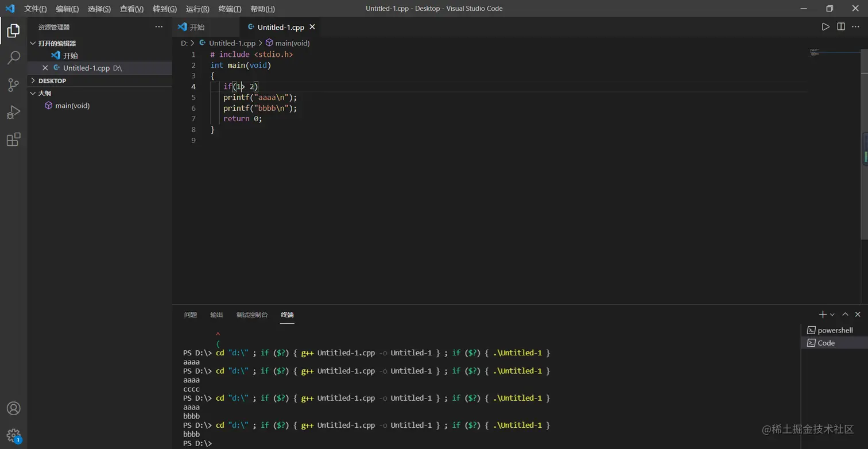868x449 pixels.
Task: Open the Search view icon
Action: pos(13,57)
